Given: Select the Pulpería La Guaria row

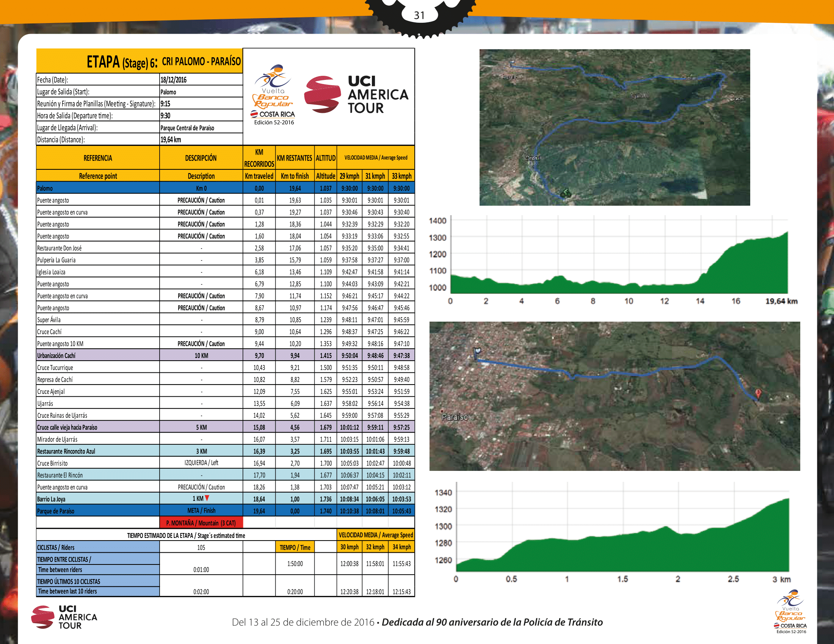Looking at the screenshot, I should (x=225, y=260).
